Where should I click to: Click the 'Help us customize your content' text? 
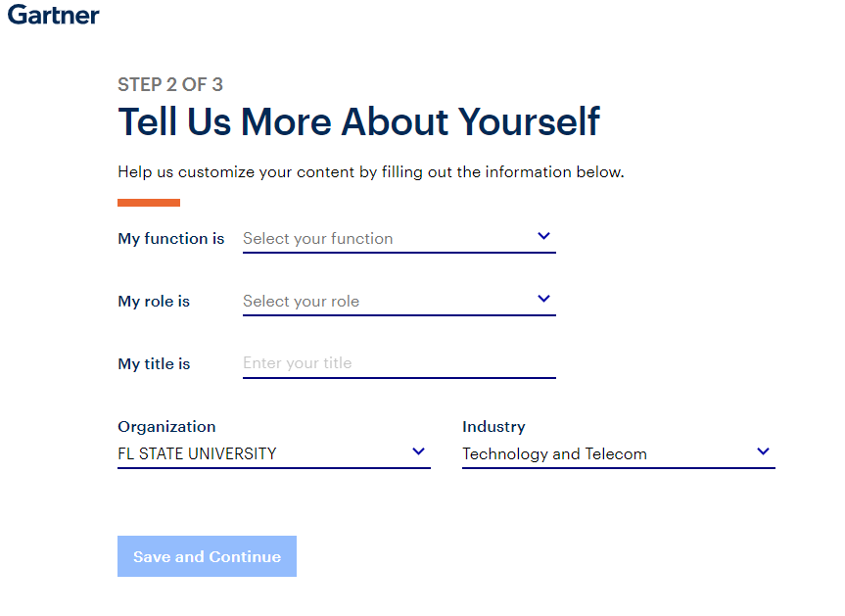coord(370,172)
